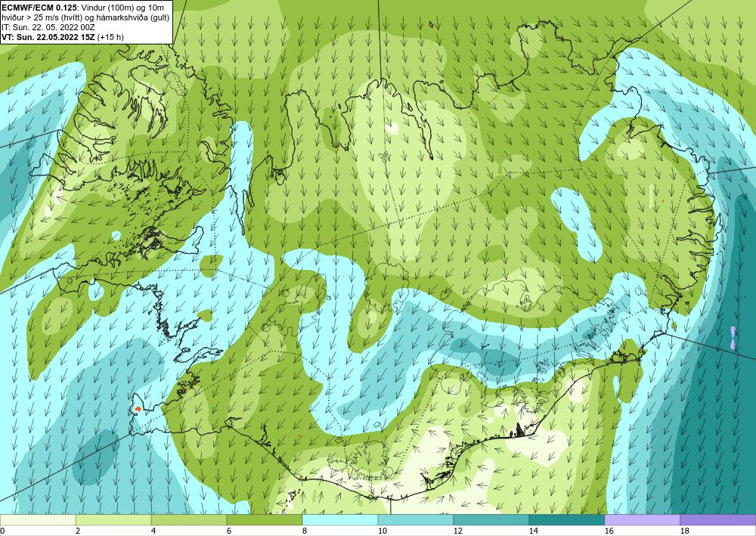Click the purple legend swatch above 18 m/s

(x=718, y=520)
